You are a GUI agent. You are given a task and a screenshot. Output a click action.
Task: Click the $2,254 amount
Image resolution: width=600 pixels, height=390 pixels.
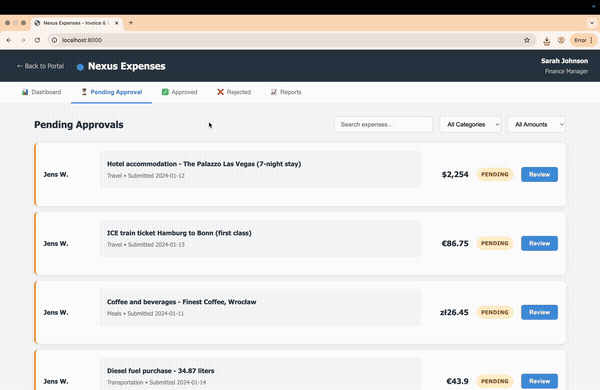tap(455, 175)
